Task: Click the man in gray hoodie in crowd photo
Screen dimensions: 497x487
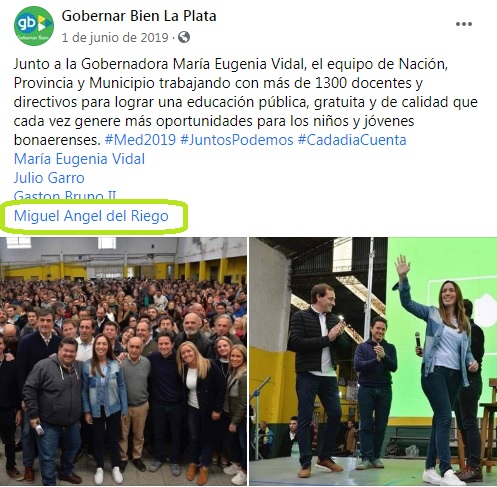Action: pos(53,410)
